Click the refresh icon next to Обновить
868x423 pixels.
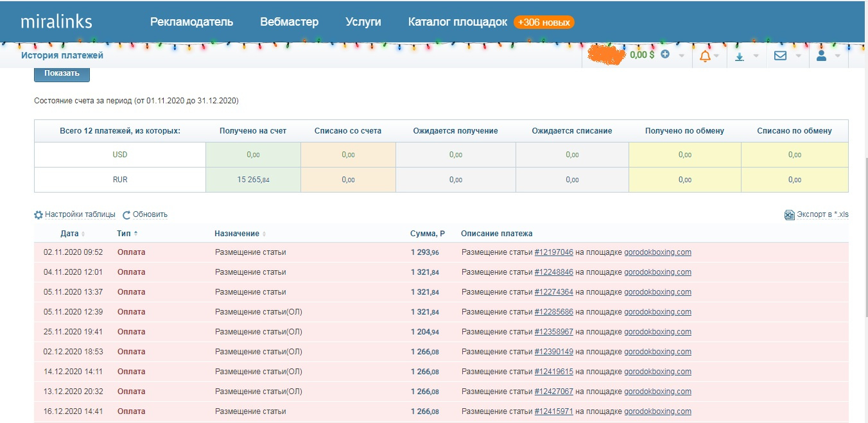coord(126,215)
